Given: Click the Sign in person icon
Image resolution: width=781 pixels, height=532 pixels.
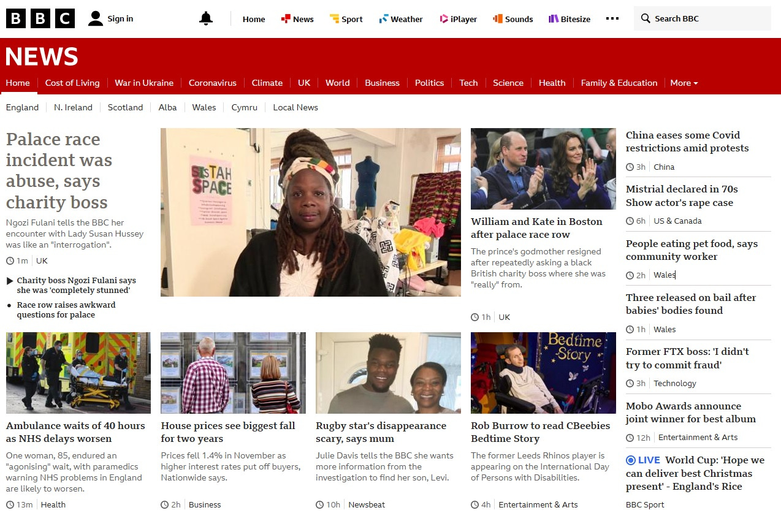Looking at the screenshot, I should point(95,18).
